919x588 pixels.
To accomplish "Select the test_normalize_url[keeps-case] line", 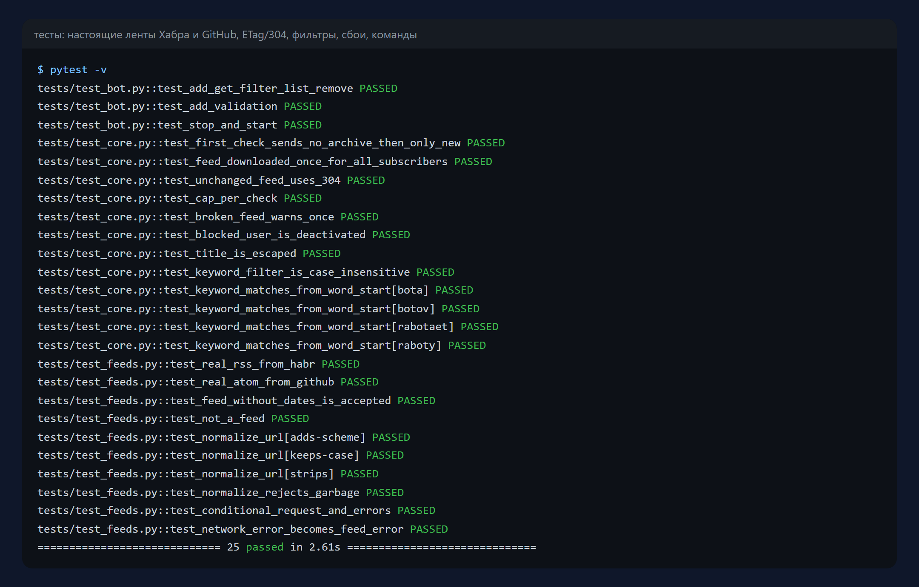I will [x=220, y=455].
